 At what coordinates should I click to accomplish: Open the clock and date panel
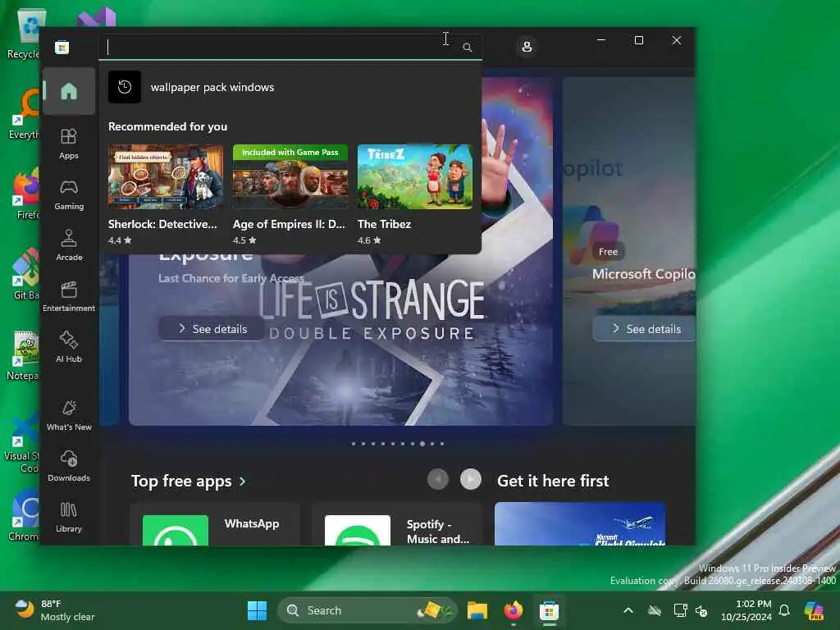pyautogui.click(x=746, y=610)
